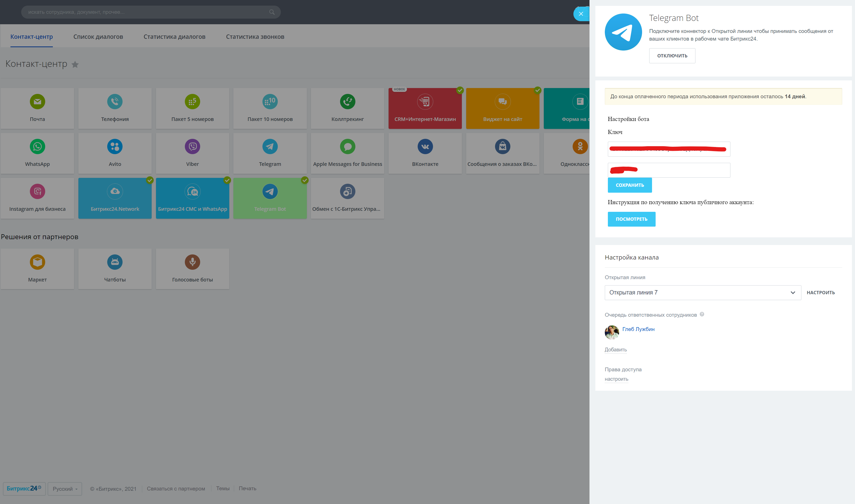This screenshot has height=504, width=855.
Task: Close the Telegram Bot side panel
Action: tap(581, 14)
